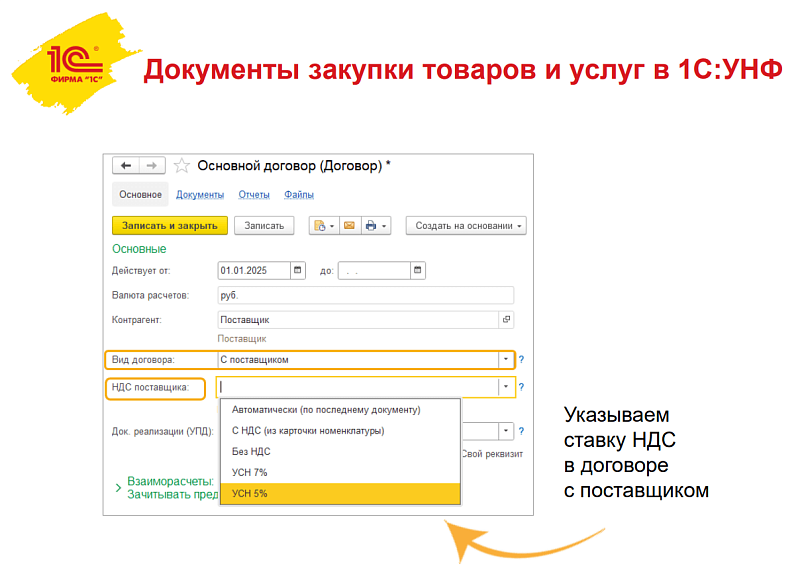Expand the Вид договора dropdown

click(x=506, y=359)
